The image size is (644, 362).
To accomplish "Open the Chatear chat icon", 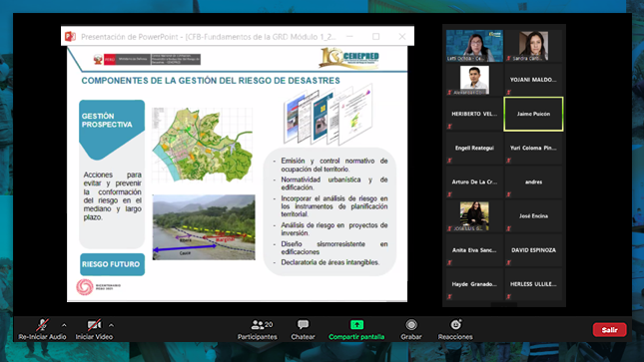I will tap(304, 325).
